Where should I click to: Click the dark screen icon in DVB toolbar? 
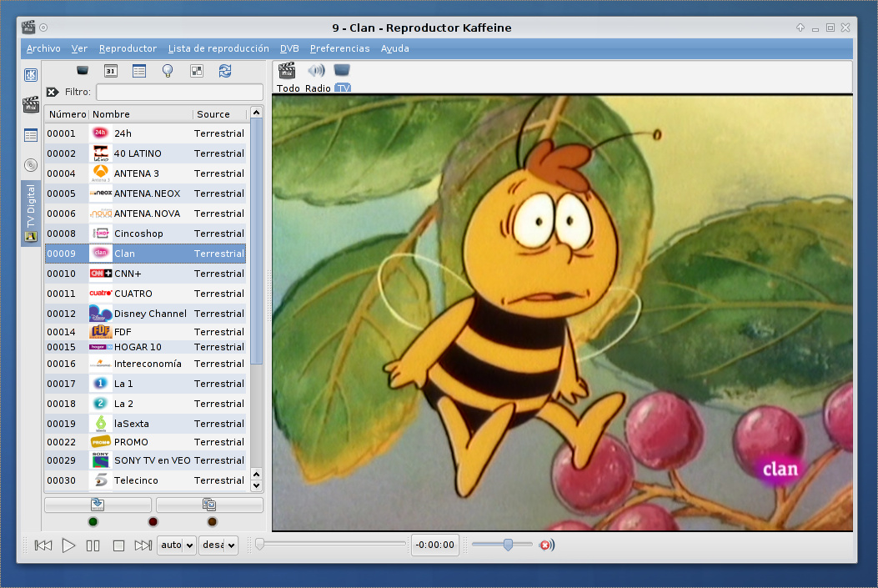click(x=83, y=71)
